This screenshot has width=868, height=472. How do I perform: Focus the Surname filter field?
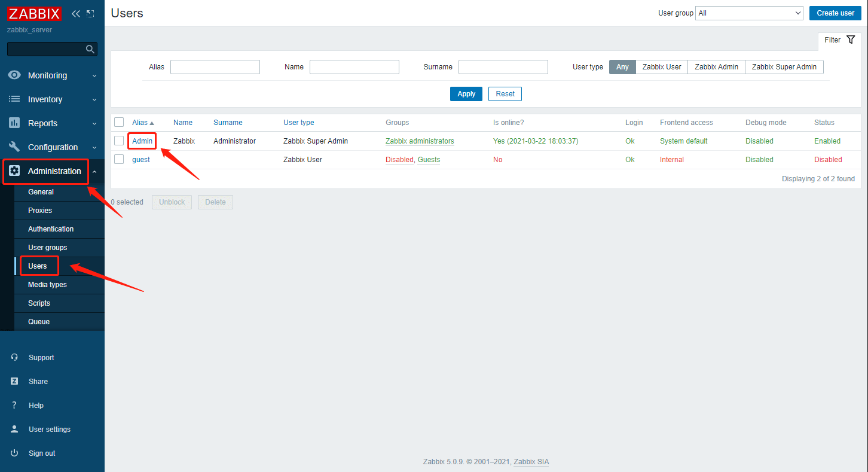point(503,67)
